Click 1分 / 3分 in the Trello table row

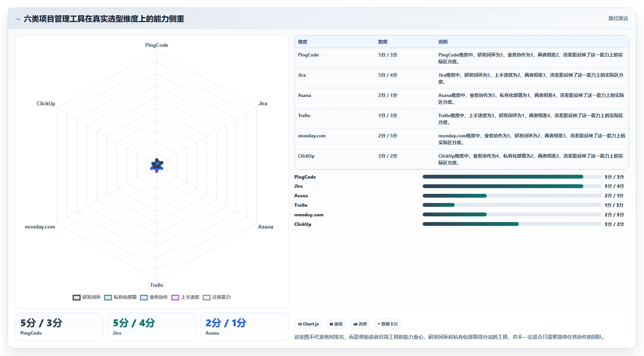coord(388,116)
